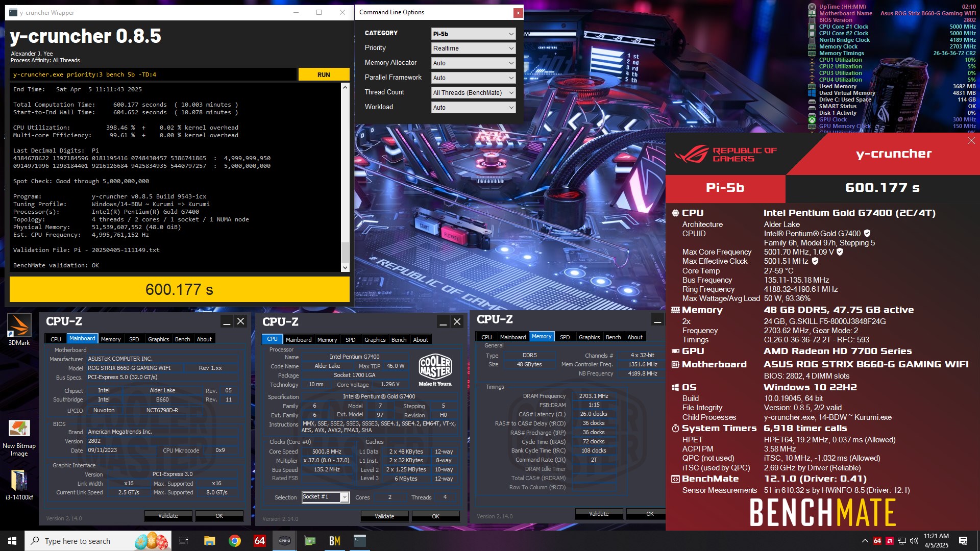Switch to CPU-Z taskbar button
980x551 pixels.
pyautogui.click(x=285, y=541)
